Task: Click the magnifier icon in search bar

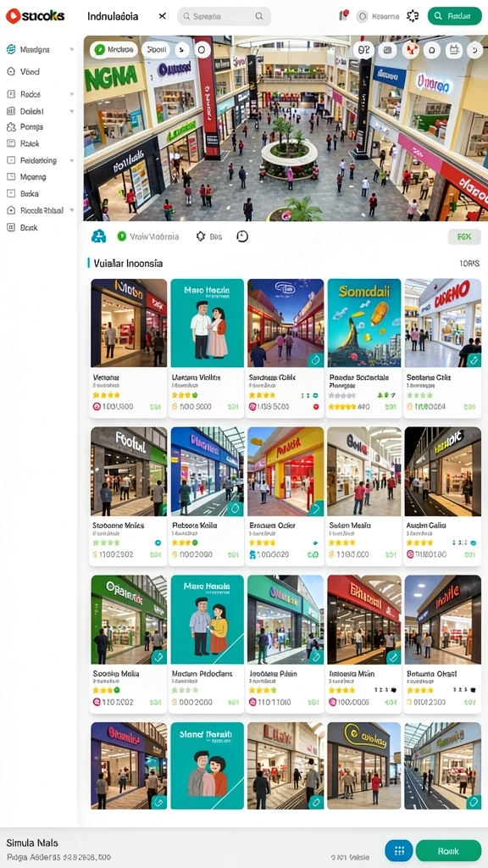Action: click(x=259, y=17)
